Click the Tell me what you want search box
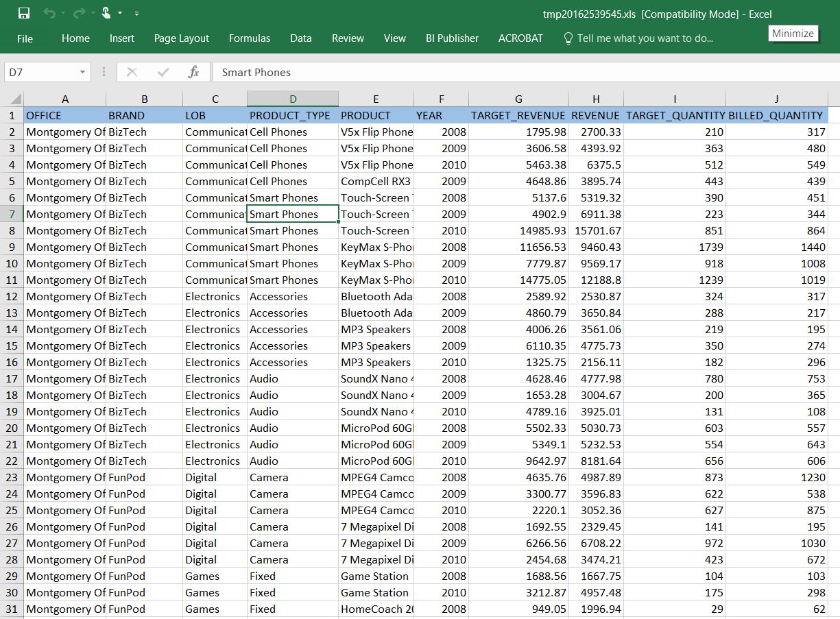This screenshot has height=619, width=840. 645,38
